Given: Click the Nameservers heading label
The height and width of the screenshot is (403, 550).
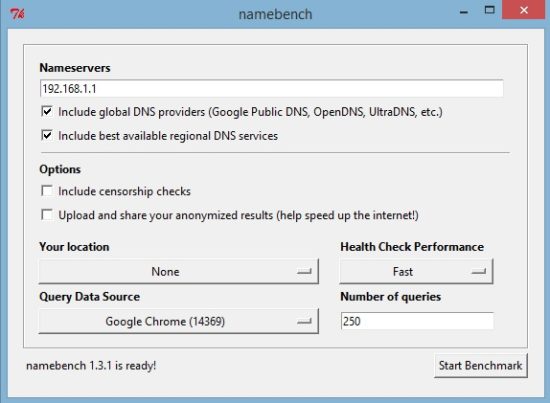Looking at the screenshot, I should [75, 67].
